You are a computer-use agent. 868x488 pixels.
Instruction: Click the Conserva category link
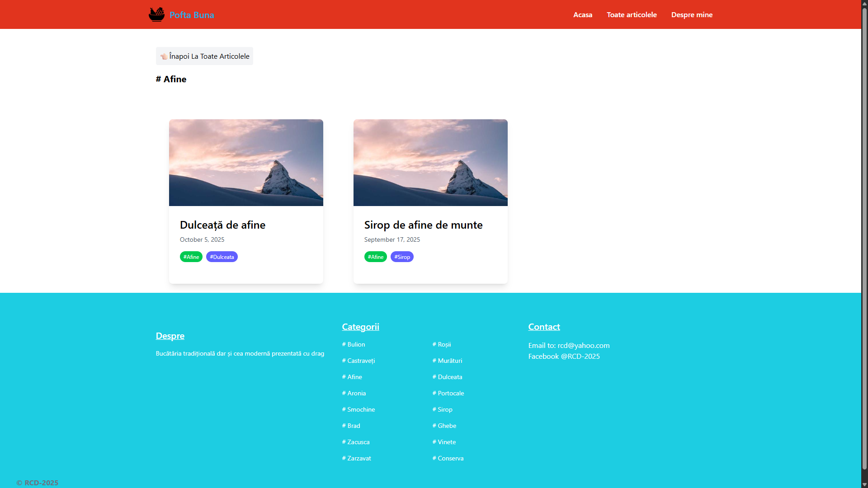point(448,458)
